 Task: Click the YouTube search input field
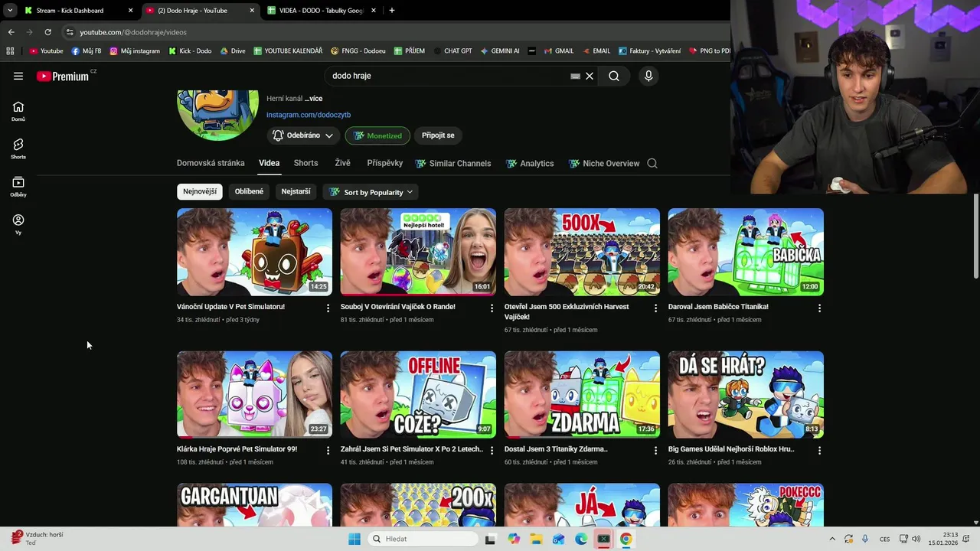[x=448, y=76]
